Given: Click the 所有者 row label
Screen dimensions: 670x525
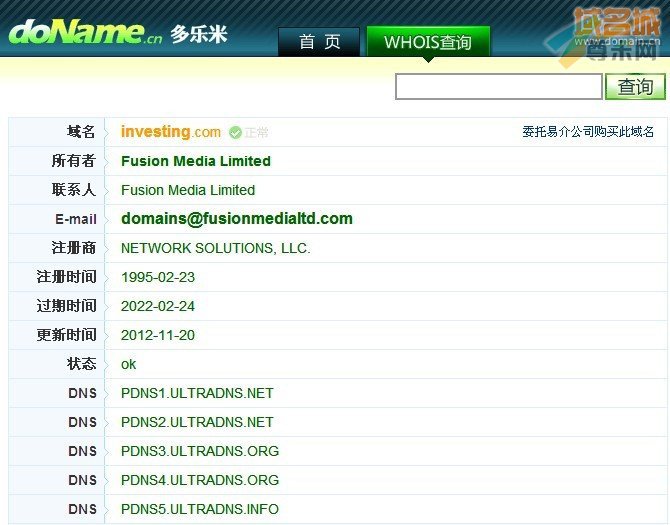Looking at the screenshot, I should click(73, 161).
